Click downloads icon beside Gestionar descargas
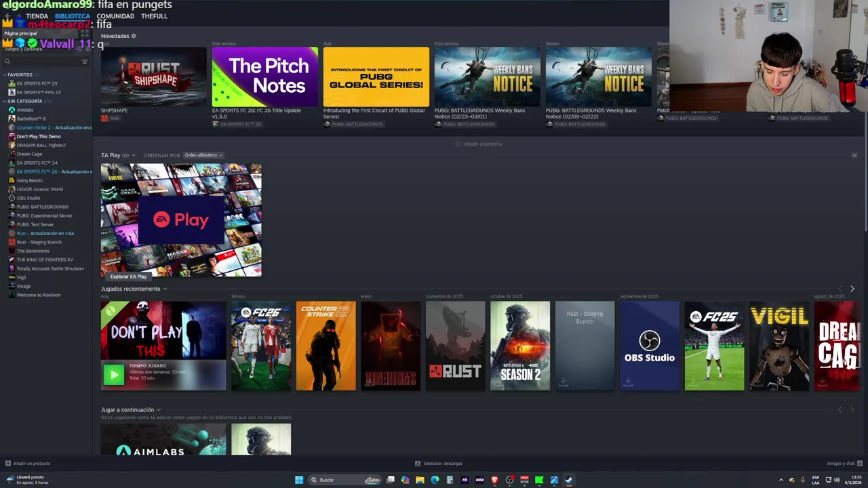868x488 pixels. [x=418, y=464]
